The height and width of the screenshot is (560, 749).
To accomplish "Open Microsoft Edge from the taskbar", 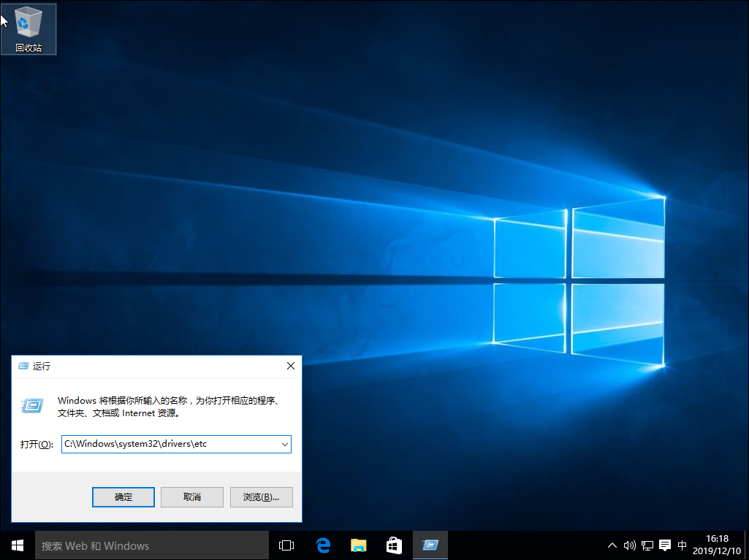I will pos(322,545).
